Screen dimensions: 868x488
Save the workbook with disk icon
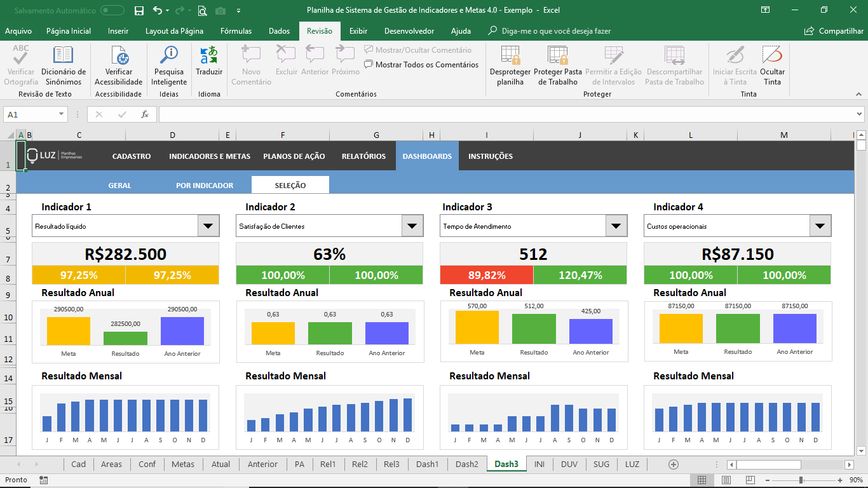click(x=139, y=11)
